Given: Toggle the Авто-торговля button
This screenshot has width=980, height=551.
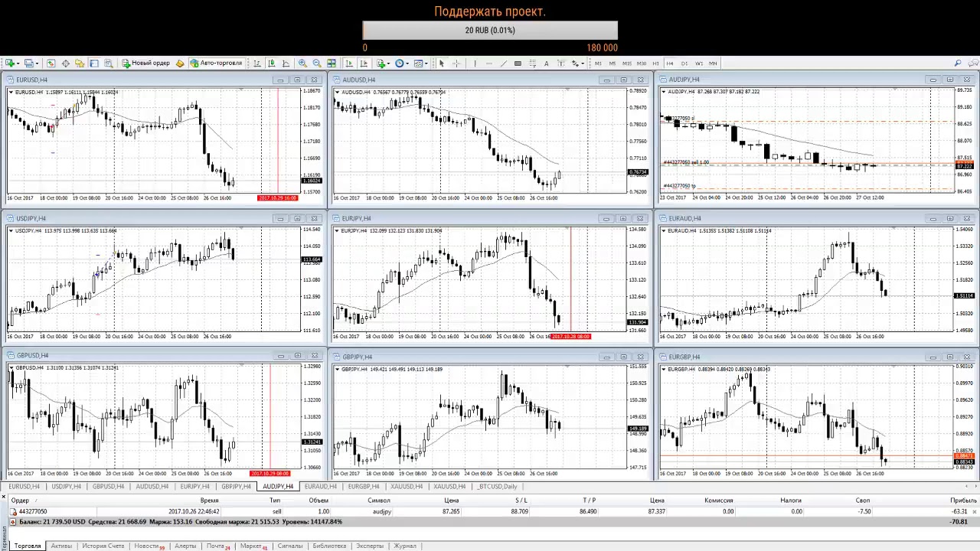Looking at the screenshot, I should (217, 63).
